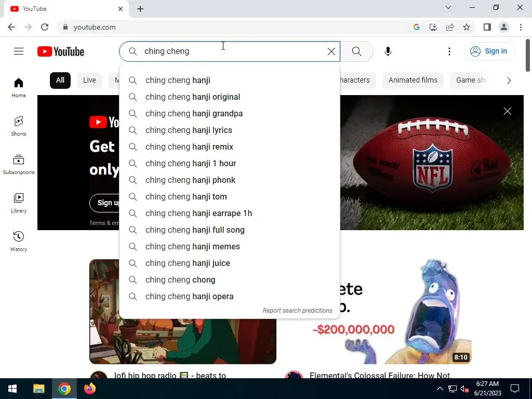The width and height of the screenshot is (532, 399).
Task: Click the Elemental's Colossal Failure title
Action: click(x=380, y=375)
